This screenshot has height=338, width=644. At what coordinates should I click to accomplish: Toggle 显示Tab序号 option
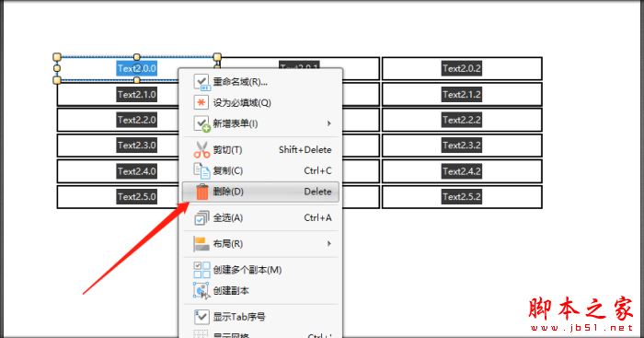[x=260, y=317]
